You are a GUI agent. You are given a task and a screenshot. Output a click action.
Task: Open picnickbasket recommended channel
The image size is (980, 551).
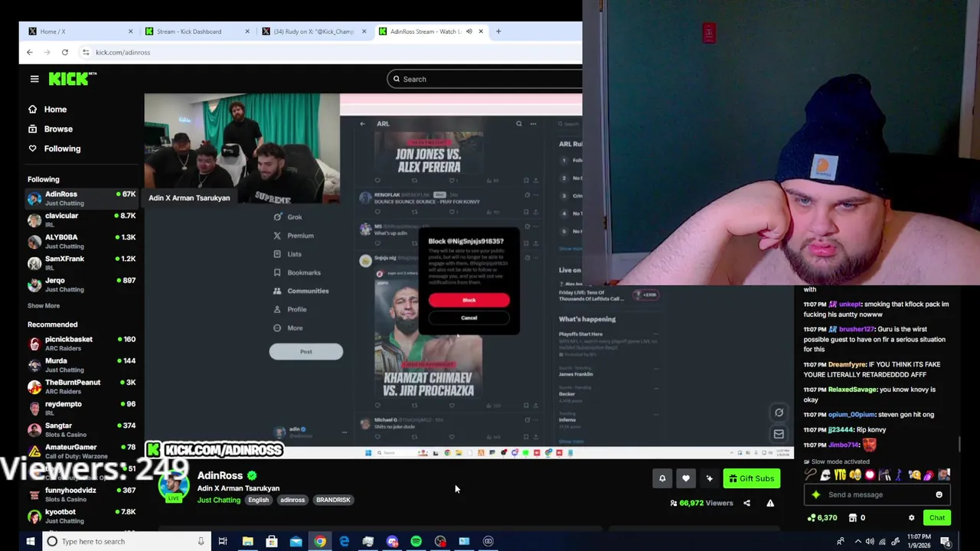point(81,343)
